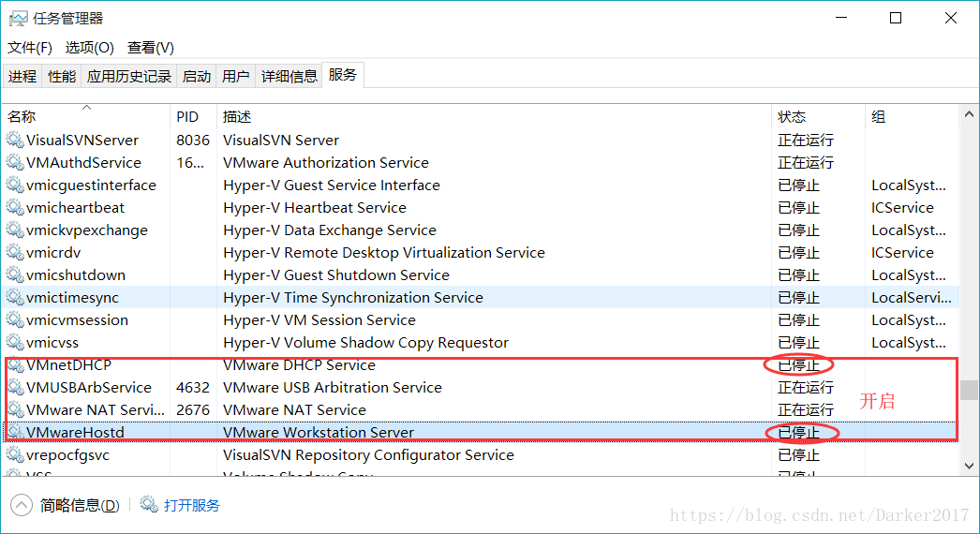Viewport: 980px width, 534px height.
Task: Click the scrollbar up arrow
Action: (969, 114)
